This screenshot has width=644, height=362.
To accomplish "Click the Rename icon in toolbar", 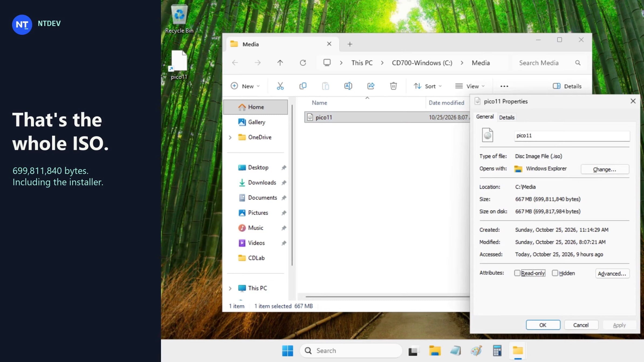I will 348,86.
